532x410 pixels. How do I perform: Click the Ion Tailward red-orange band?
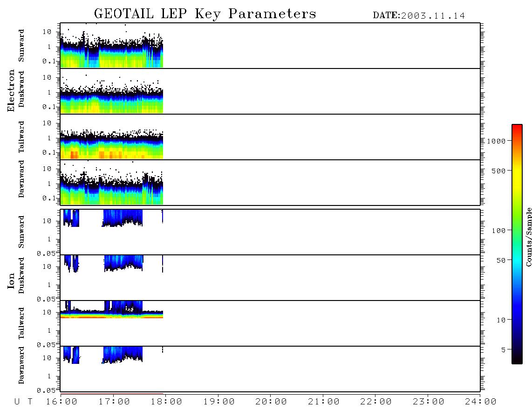112,317
